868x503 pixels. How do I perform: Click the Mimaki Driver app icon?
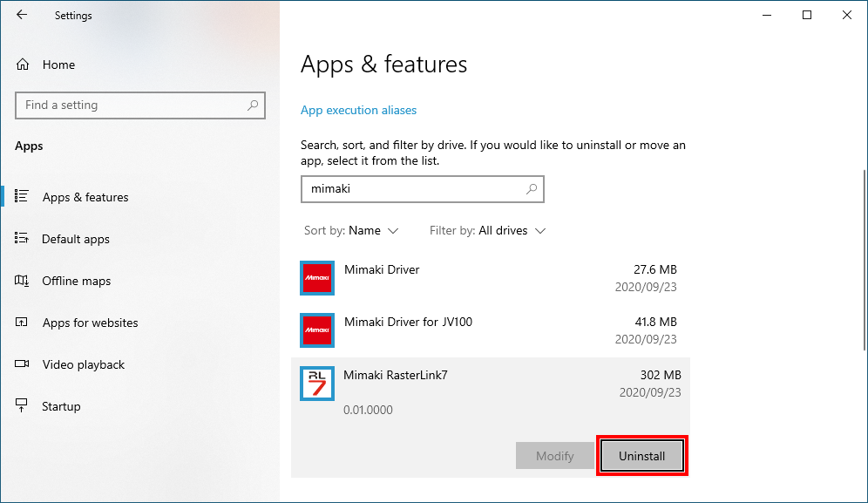pos(316,278)
